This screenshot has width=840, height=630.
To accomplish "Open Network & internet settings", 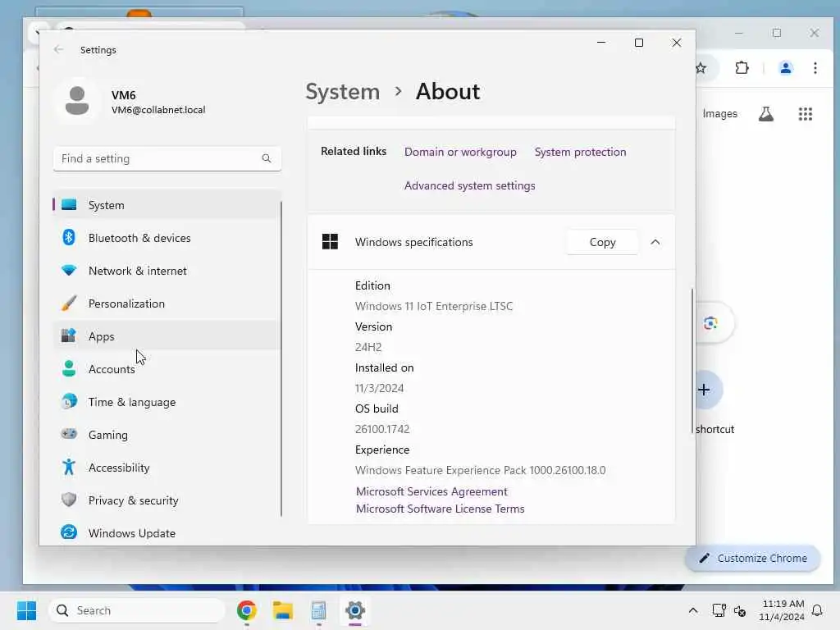I will click(x=167, y=271).
